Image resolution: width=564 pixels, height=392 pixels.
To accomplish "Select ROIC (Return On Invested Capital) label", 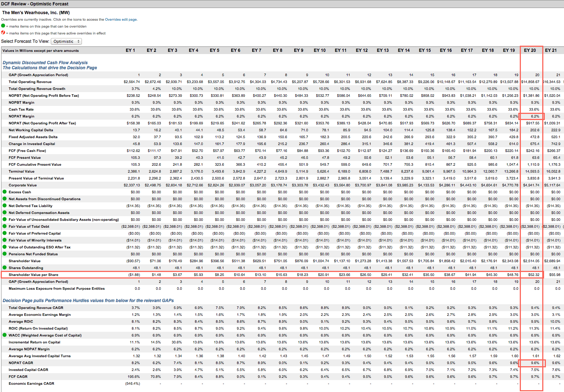I will pos(38,329).
